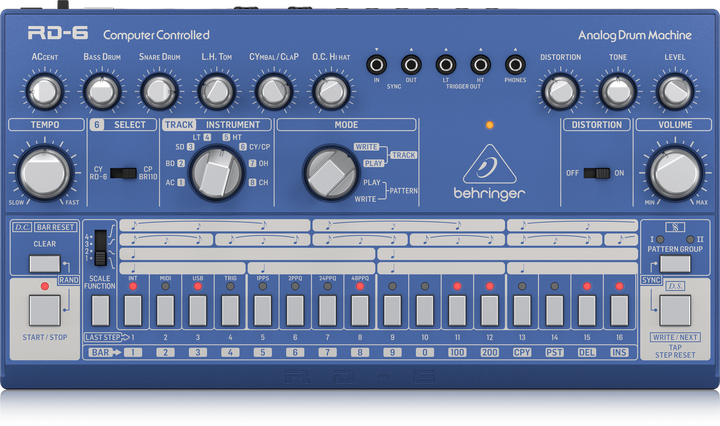Viewport: 720px width, 426px height.
Task: Toggle the Distortion OFF/ON switch
Action: coord(596,173)
